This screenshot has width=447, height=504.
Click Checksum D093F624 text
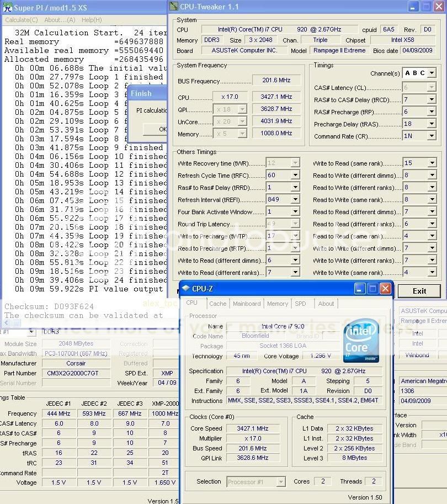[x=49, y=306]
